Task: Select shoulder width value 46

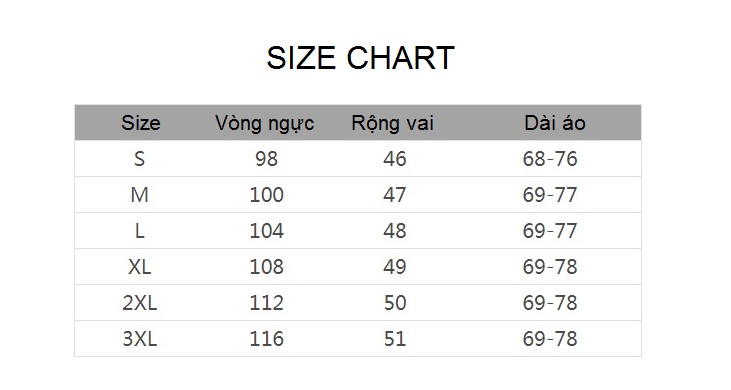Action: (x=394, y=159)
